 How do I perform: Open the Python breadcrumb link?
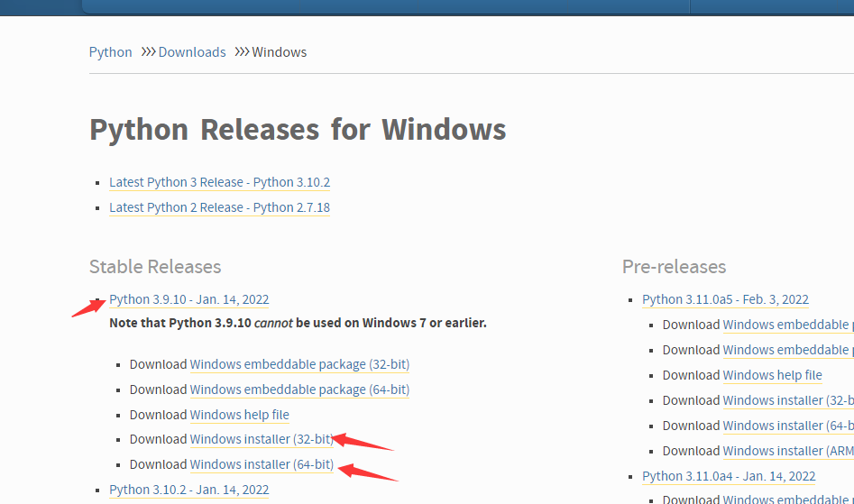click(x=111, y=52)
